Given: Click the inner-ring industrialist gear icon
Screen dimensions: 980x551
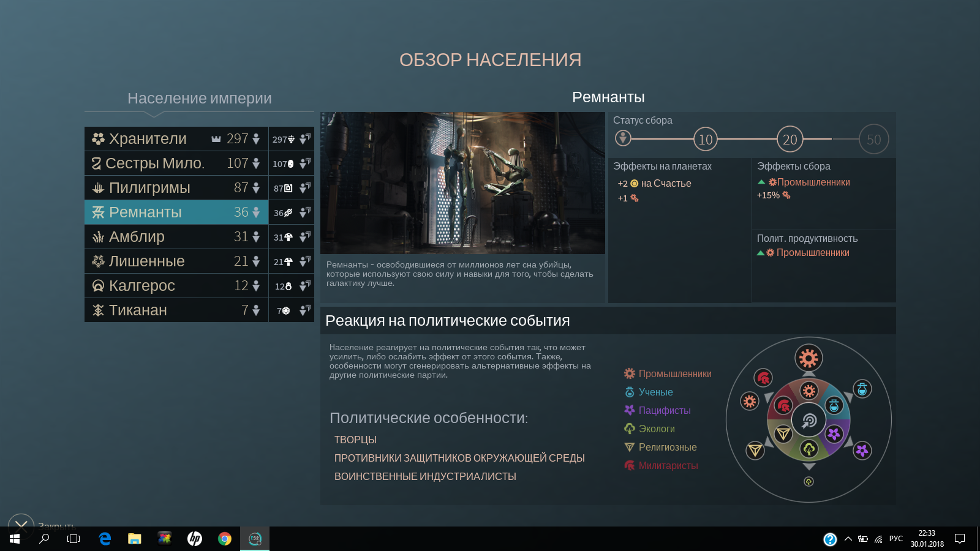Looking at the screenshot, I should [809, 391].
